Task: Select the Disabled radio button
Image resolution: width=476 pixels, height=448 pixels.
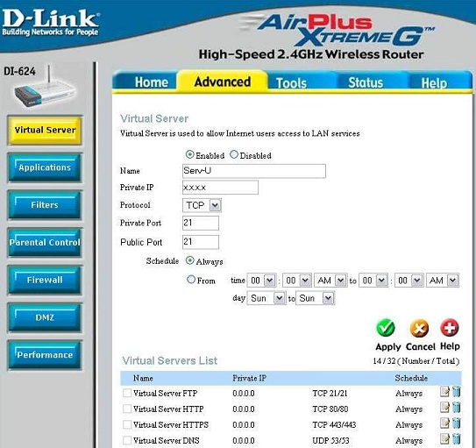Action: click(234, 154)
